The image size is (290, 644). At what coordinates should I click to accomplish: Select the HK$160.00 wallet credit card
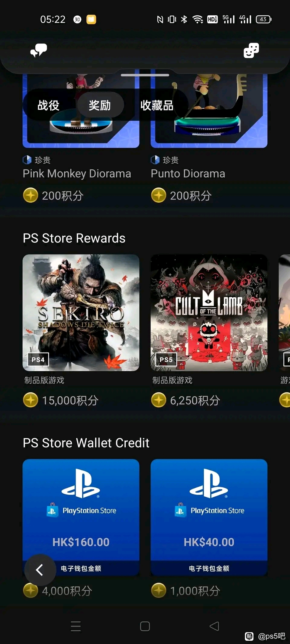(x=81, y=517)
